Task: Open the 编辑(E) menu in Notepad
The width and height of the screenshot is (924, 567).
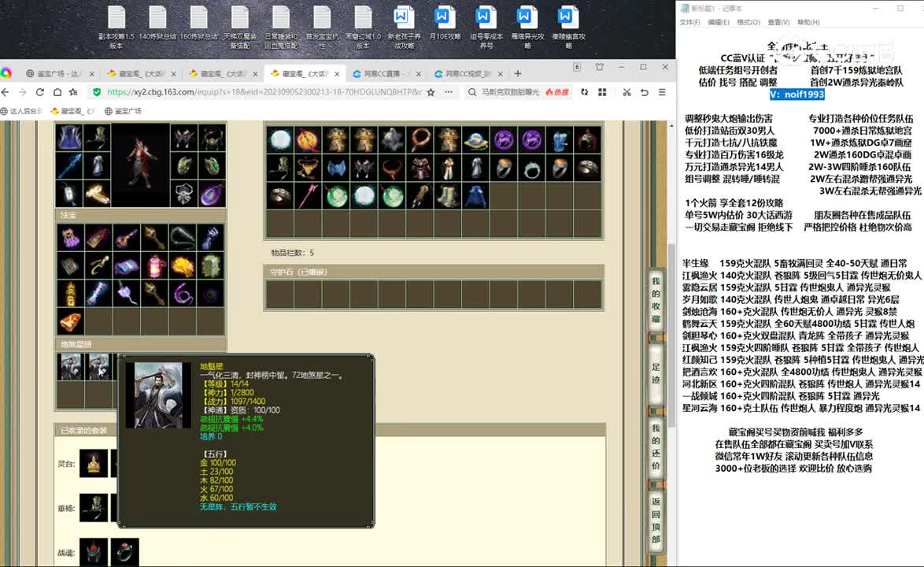Action: (x=719, y=22)
